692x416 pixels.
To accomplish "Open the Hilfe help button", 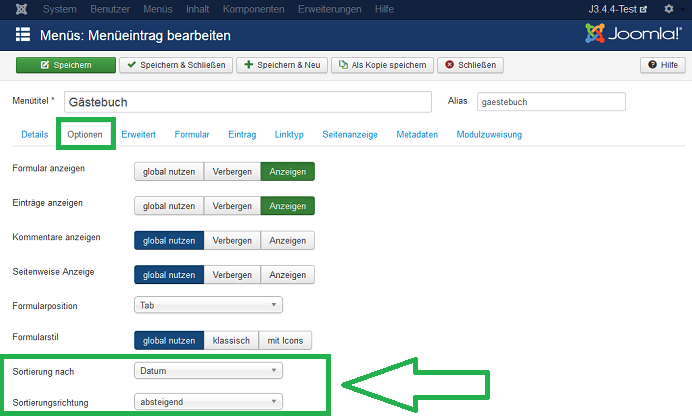I will (662, 65).
